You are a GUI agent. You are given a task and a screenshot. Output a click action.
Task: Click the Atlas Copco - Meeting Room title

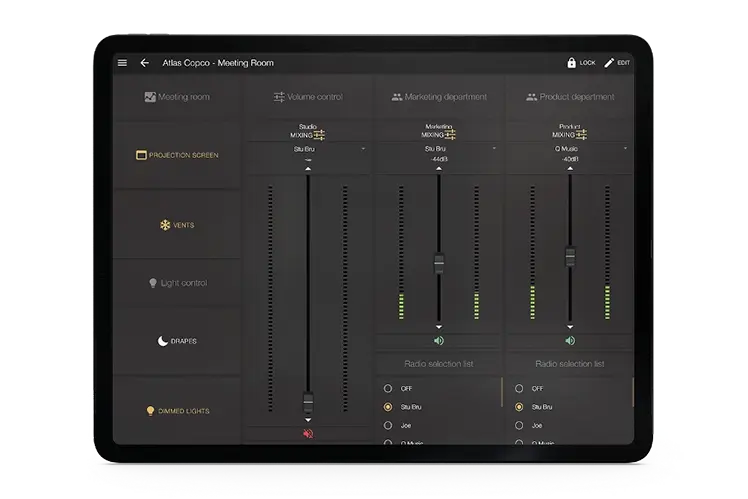tap(218, 63)
